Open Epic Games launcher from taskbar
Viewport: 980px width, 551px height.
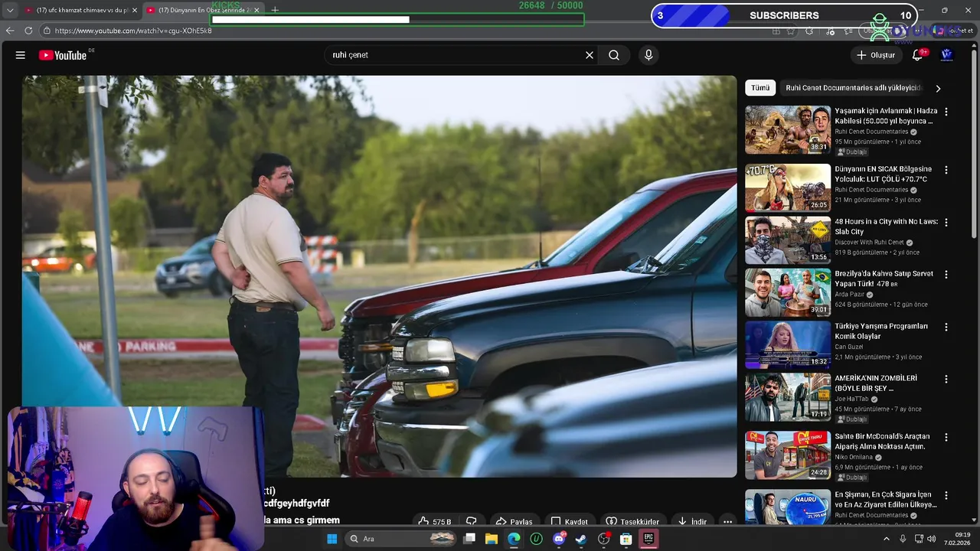coord(648,539)
